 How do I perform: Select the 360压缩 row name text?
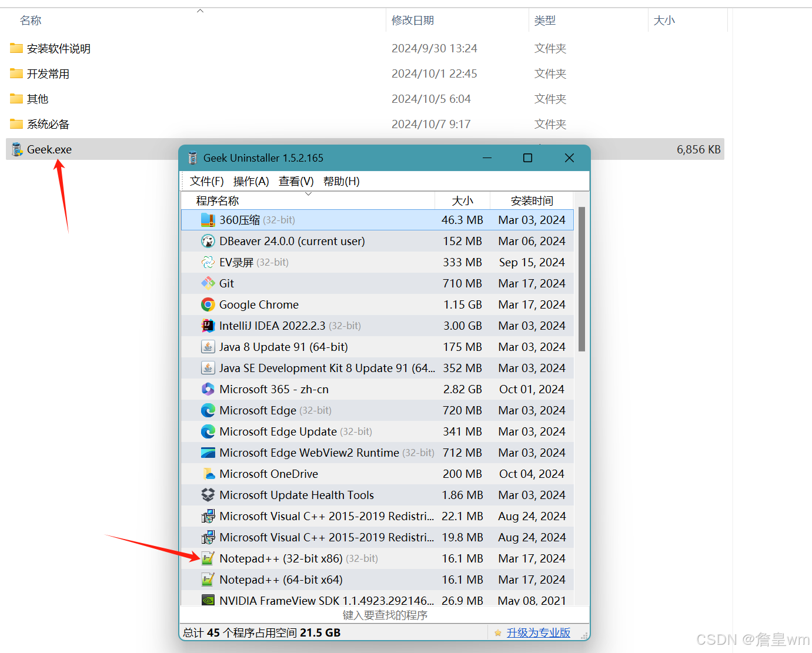tap(240, 220)
